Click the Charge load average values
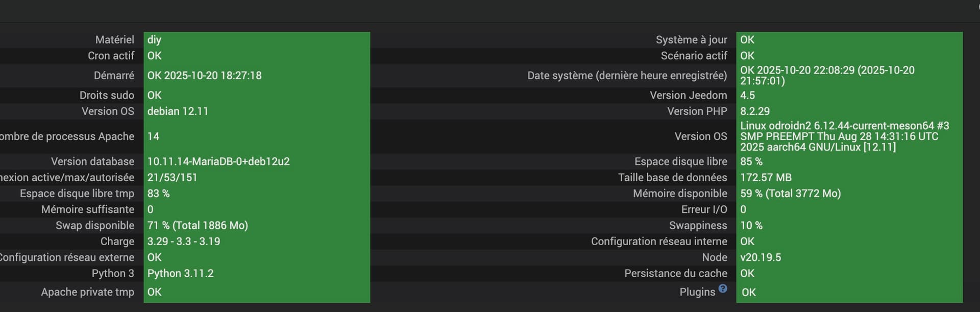The image size is (980, 312). click(x=184, y=242)
